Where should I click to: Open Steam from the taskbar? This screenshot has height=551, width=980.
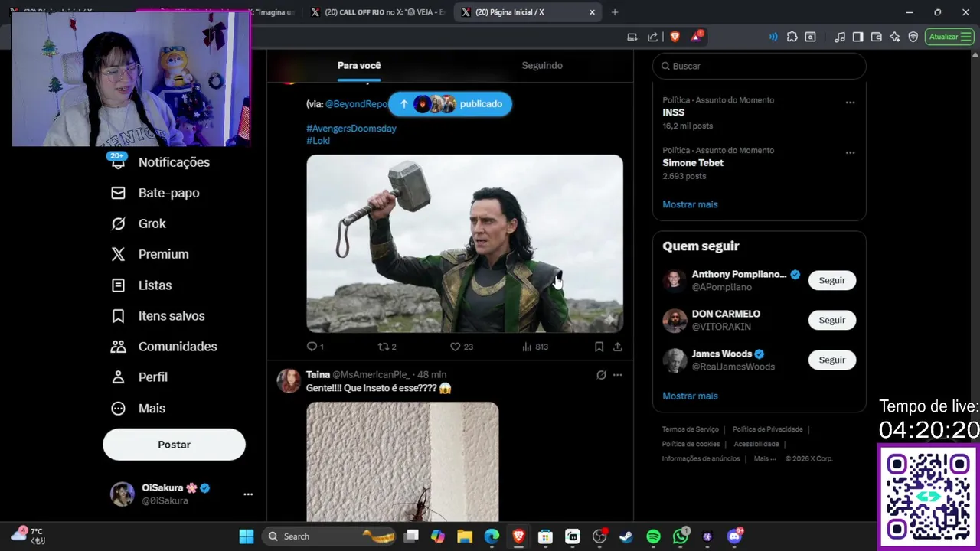coord(626,536)
